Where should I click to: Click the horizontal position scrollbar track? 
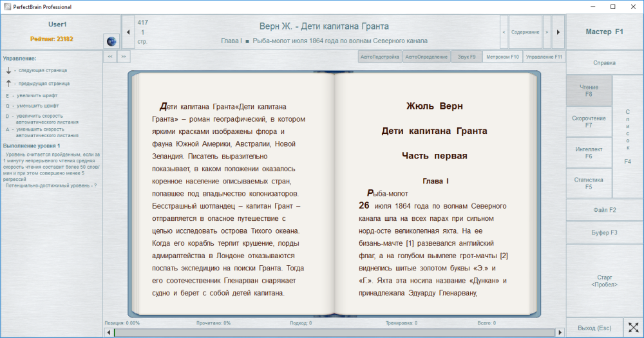point(334,332)
